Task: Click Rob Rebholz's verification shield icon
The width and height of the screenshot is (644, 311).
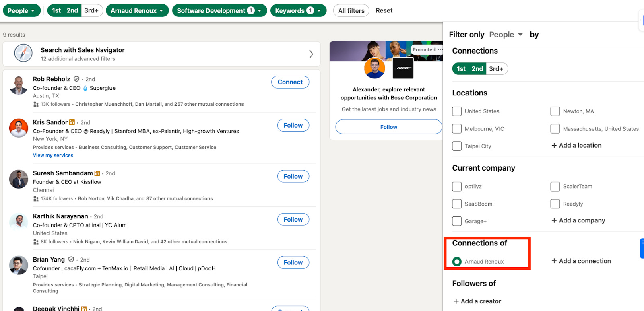Action: click(x=76, y=79)
